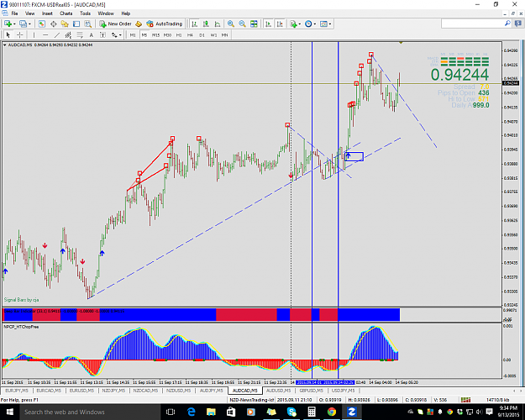The image size is (525, 420).
Task: Open the Periods clock icon
Action: click(308, 24)
